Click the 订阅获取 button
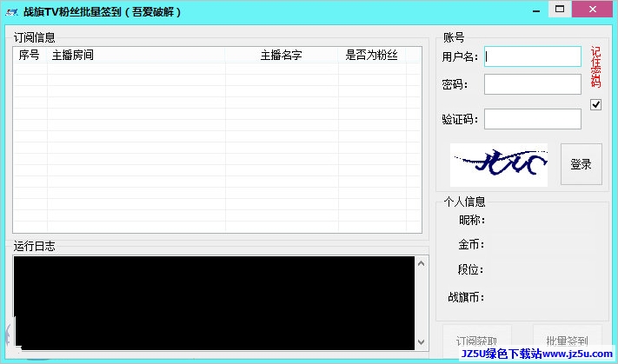This screenshot has height=364, width=618. [x=477, y=341]
